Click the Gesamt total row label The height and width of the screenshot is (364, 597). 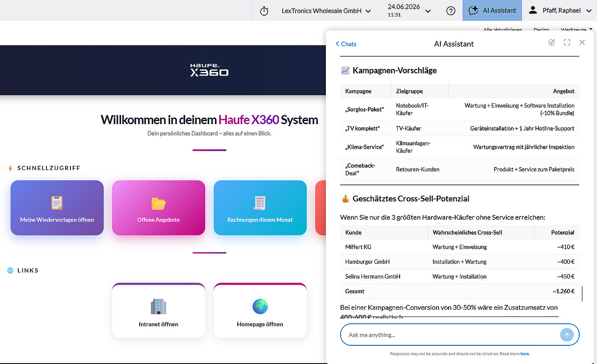(x=355, y=291)
